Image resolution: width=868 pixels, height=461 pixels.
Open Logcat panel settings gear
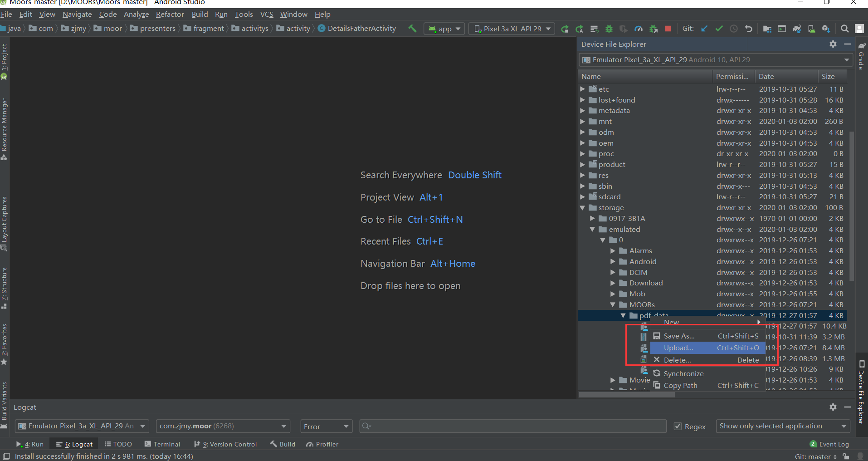(x=833, y=407)
